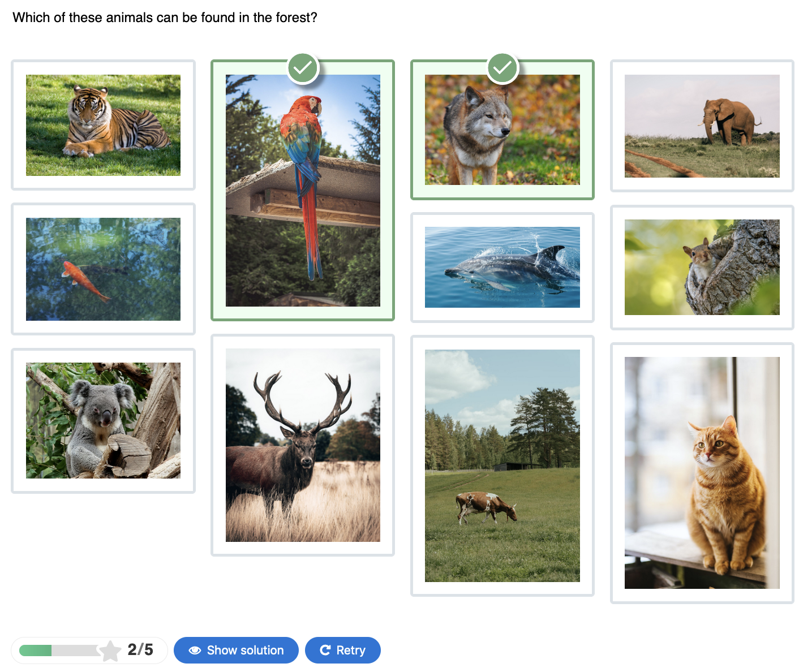Click the green checkmark badge on the wolf image
Image resolution: width=799 pixels, height=672 pixels.
[502, 67]
